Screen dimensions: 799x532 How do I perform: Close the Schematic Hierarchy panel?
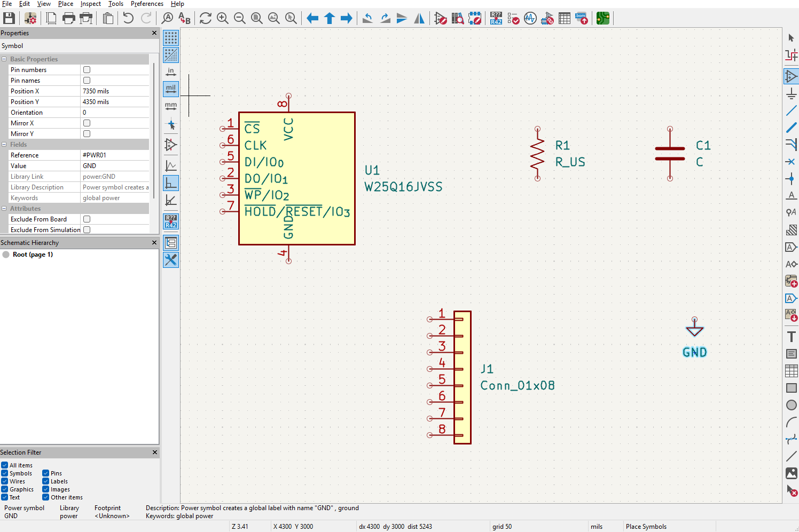click(x=154, y=242)
